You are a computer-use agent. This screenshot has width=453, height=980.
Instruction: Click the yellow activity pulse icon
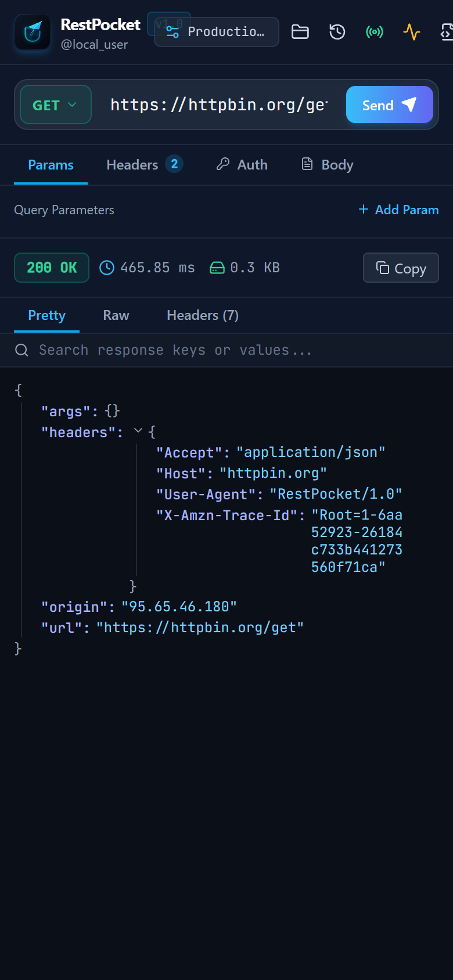click(x=412, y=32)
